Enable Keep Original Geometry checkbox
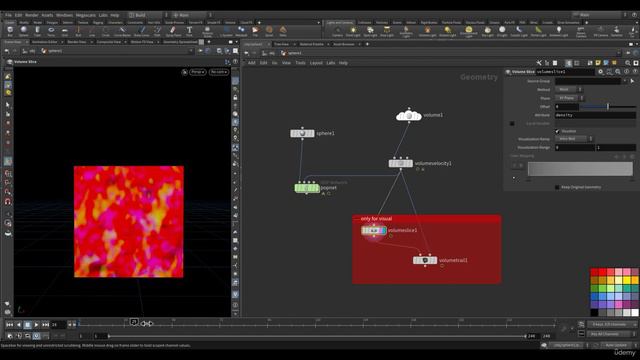 557,187
